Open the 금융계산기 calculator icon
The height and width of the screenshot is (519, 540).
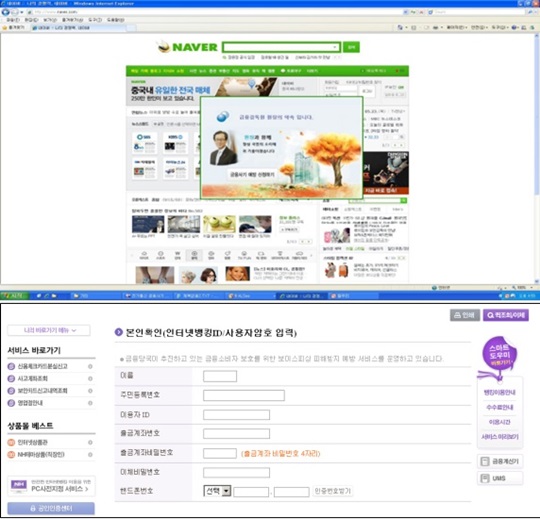pyautogui.click(x=500, y=461)
